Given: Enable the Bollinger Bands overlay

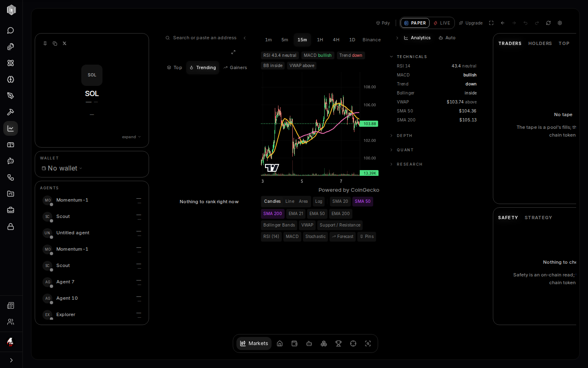Looking at the screenshot, I should 279,225.
